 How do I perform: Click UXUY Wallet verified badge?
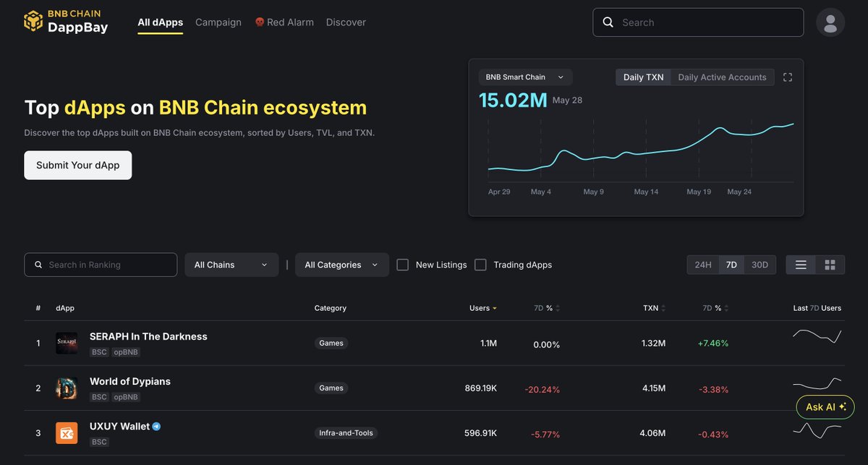pyautogui.click(x=157, y=427)
